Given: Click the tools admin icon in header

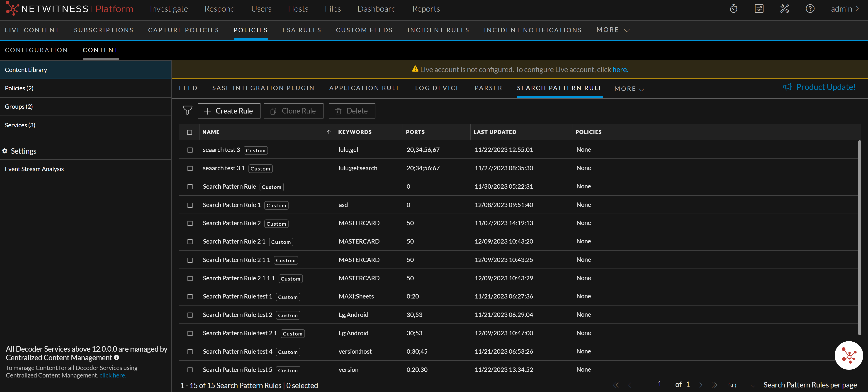Looking at the screenshot, I should (x=784, y=8).
